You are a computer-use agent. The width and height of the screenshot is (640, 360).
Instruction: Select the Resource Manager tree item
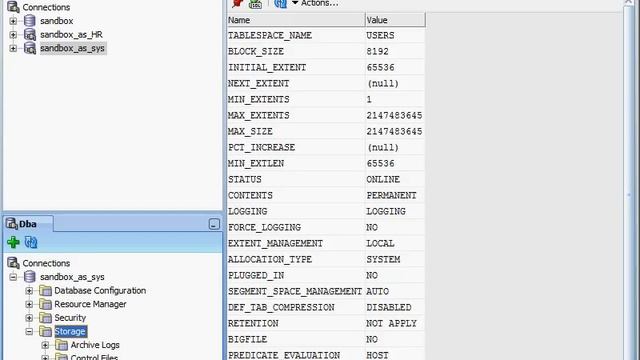coord(90,304)
